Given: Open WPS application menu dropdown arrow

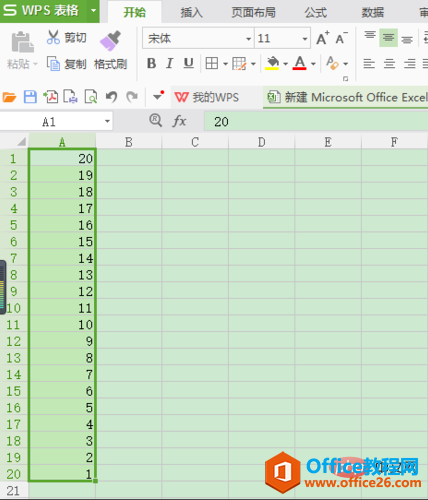Looking at the screenshot, I should point(93,10).
